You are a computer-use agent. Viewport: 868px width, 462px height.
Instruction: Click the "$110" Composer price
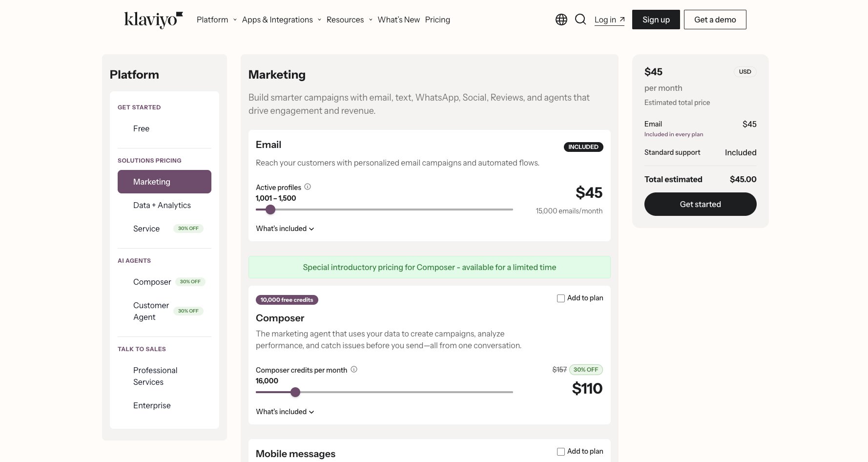587,388
